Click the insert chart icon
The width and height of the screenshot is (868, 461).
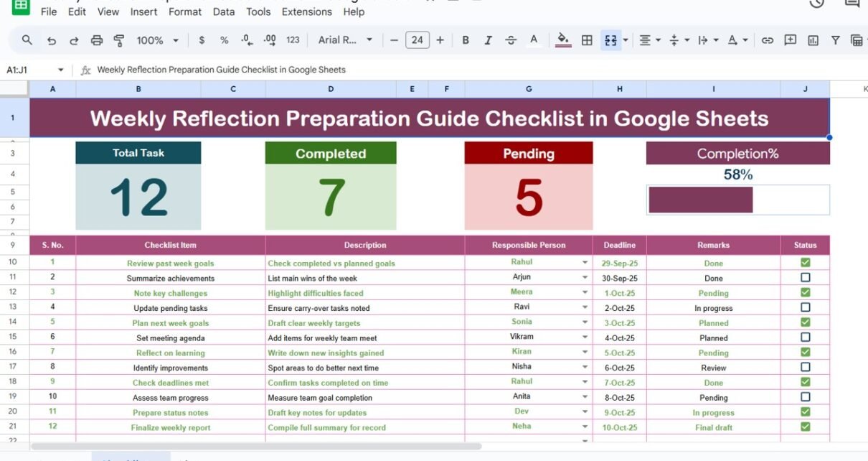[x=813, y=40]
